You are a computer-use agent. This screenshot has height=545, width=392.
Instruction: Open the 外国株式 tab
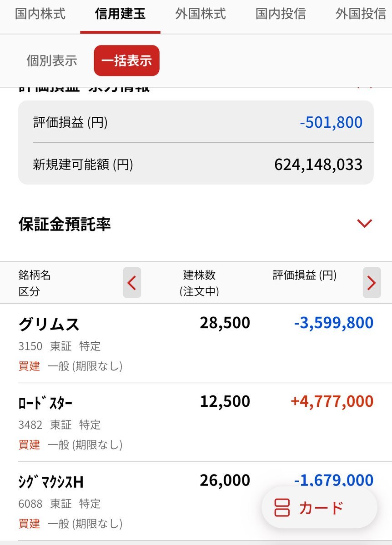point(201,14)
